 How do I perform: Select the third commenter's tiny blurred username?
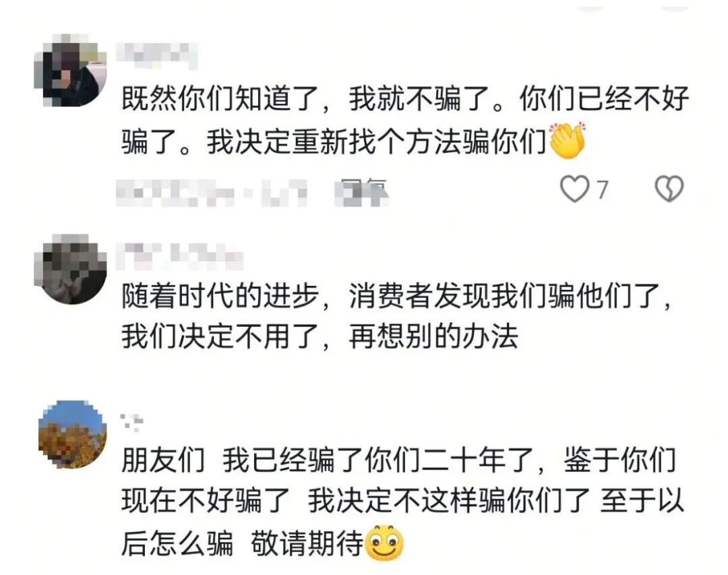click(132, 422)
